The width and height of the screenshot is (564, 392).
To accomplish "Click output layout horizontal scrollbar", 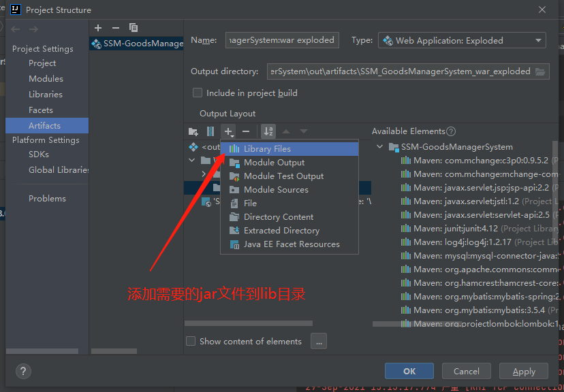I will tap(248, 323).
